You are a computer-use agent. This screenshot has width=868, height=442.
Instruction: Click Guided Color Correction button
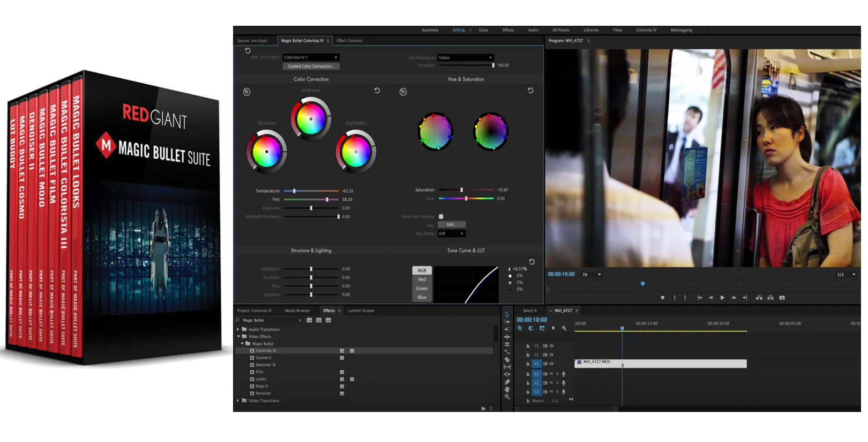click(311, 67)
